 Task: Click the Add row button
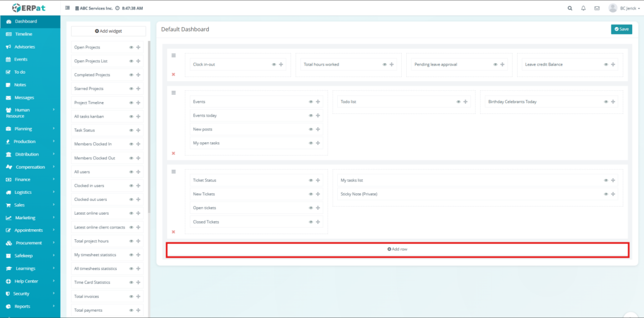coord(397,249)
